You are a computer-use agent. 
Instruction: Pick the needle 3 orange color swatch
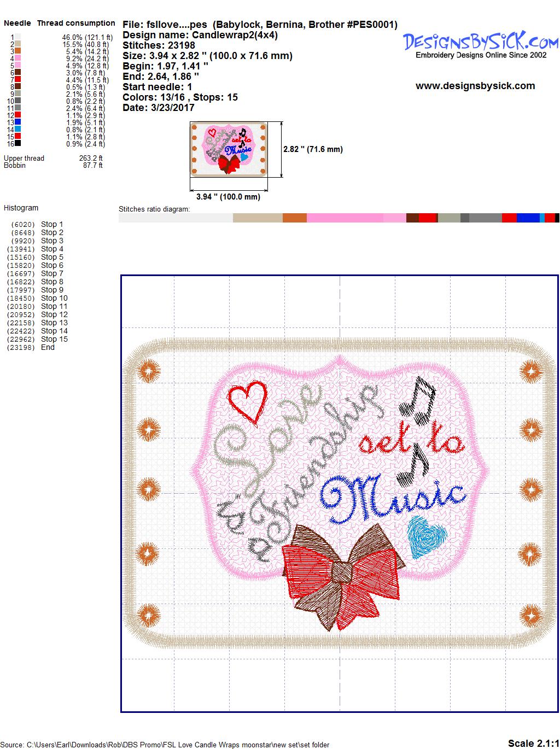[x=18, y=51]
